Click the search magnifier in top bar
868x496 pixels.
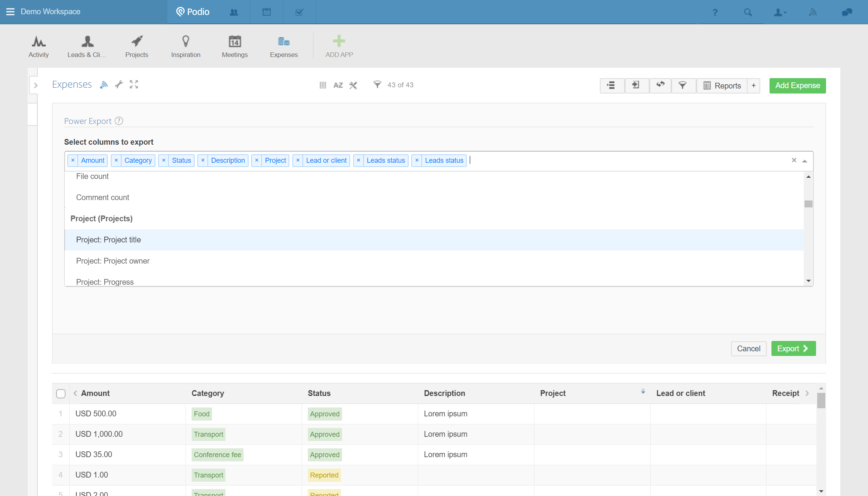[x=748, y=12]
